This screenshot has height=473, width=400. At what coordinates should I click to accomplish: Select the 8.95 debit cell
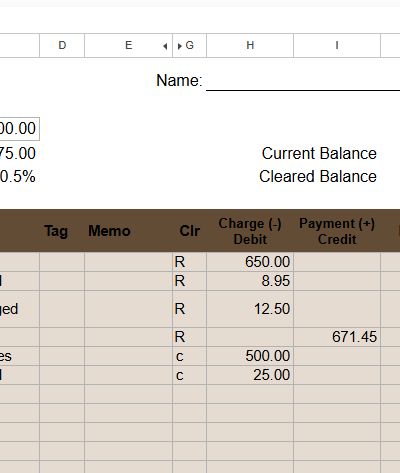(250, 281)
